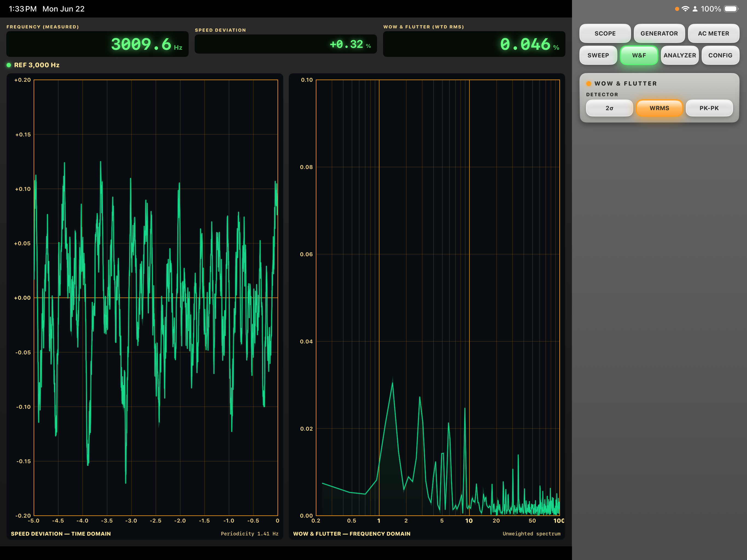Click the 0.2 Hz frequency axis label
747x560 pixels.
pos(316,521)
